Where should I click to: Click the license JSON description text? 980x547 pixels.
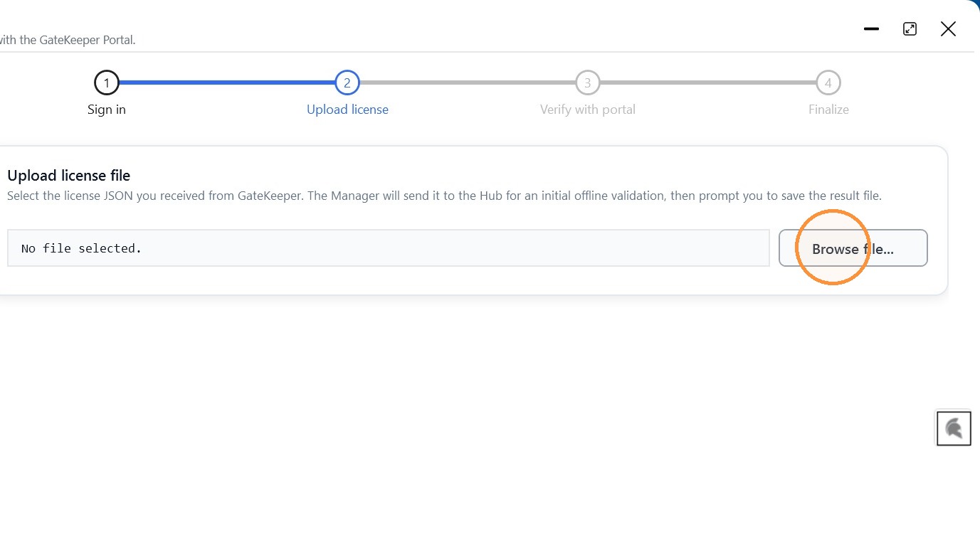(x=444, y=196)
